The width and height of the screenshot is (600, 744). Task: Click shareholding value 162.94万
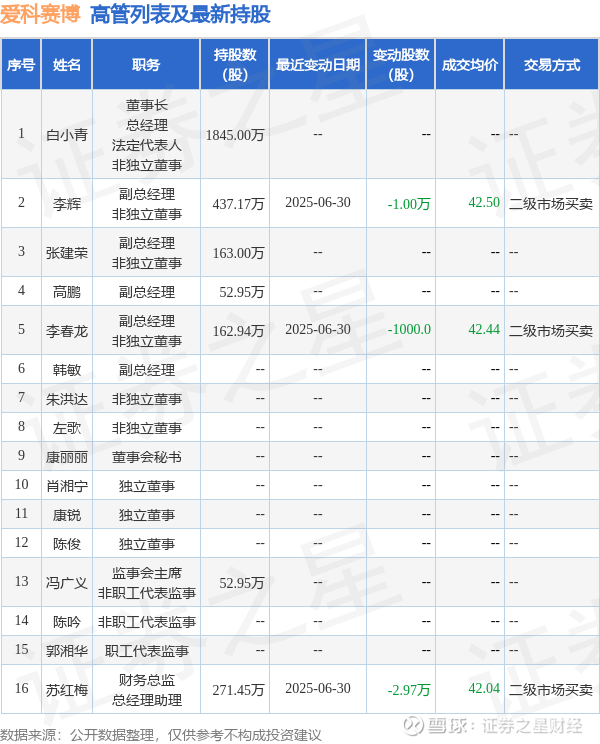pyautogui.click(x=238, y=331)
